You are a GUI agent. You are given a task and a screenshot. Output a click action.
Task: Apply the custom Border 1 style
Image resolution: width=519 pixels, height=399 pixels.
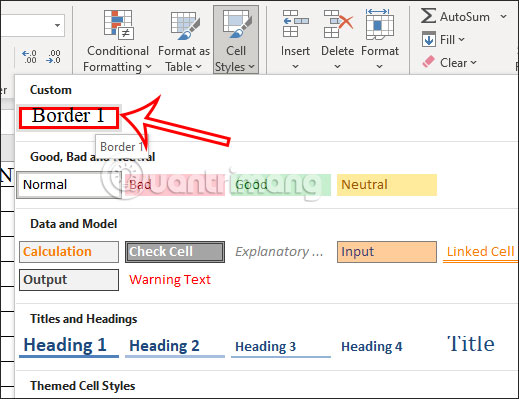[69, 117]
